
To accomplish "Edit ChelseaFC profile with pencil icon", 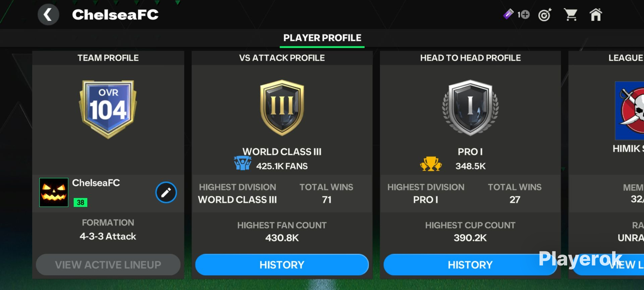I will click(x=166, y=192).
